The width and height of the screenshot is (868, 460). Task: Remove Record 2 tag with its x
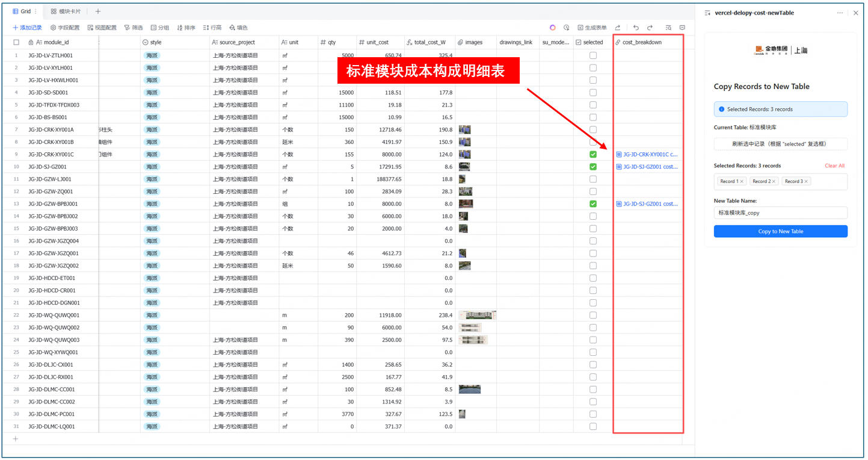pyautogui.click(x=774, y=181)
